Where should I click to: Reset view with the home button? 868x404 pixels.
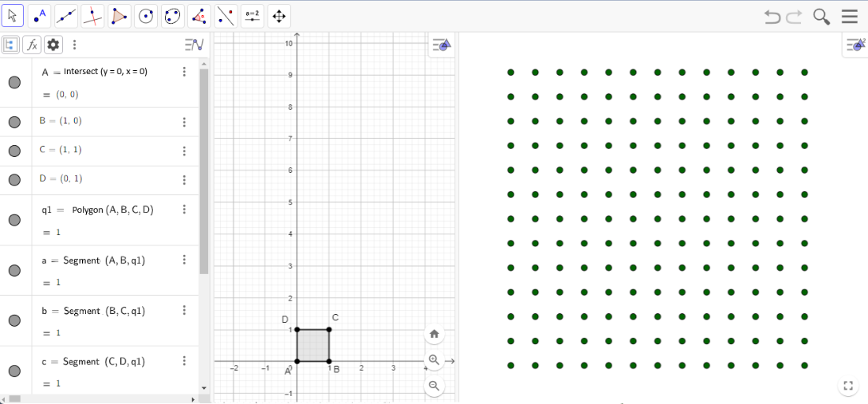434,334
